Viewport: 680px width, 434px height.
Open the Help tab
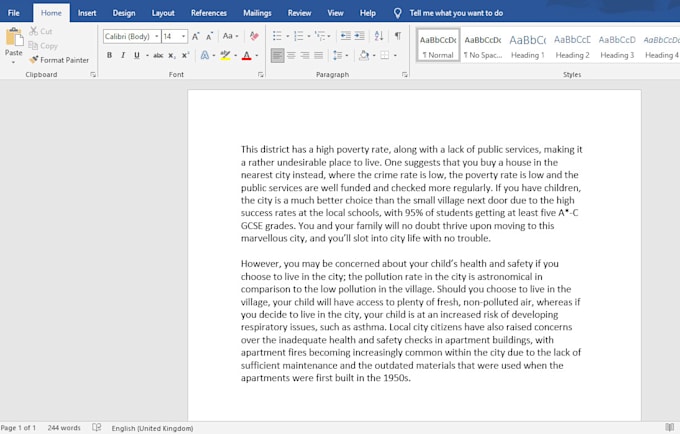pyautogui.click(x=367, y=13)
